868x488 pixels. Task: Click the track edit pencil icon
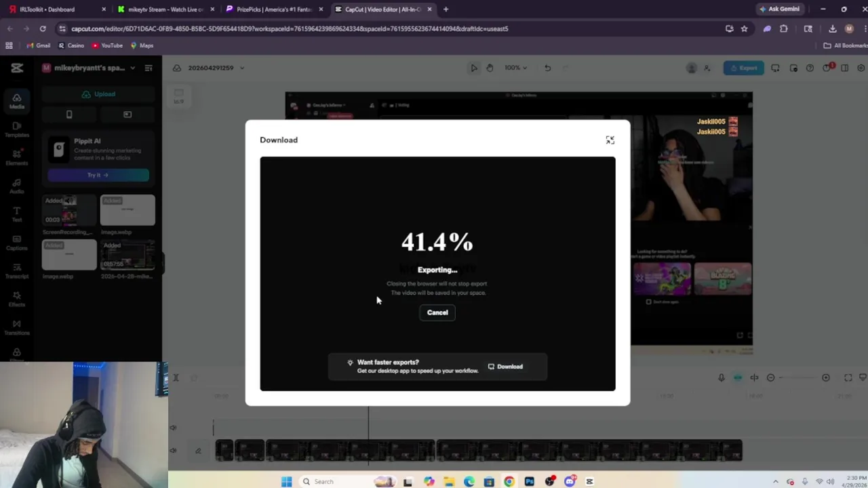click(x=198, y=451)
